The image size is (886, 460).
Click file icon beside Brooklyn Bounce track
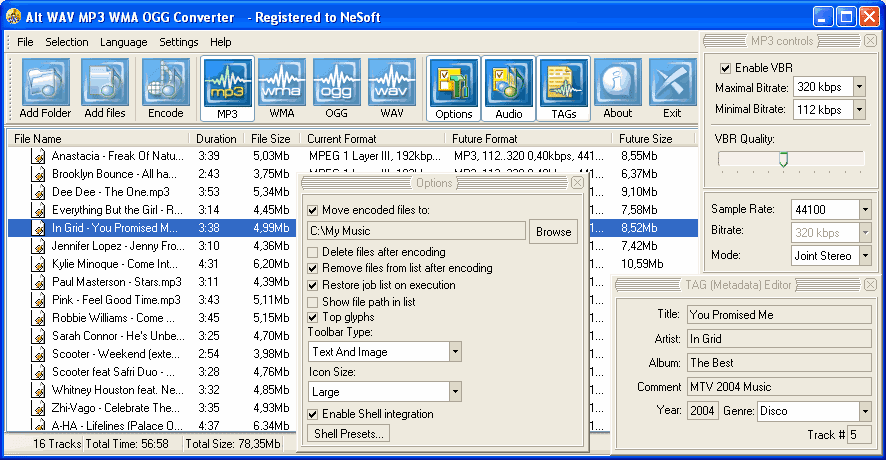tap(38, 175)
